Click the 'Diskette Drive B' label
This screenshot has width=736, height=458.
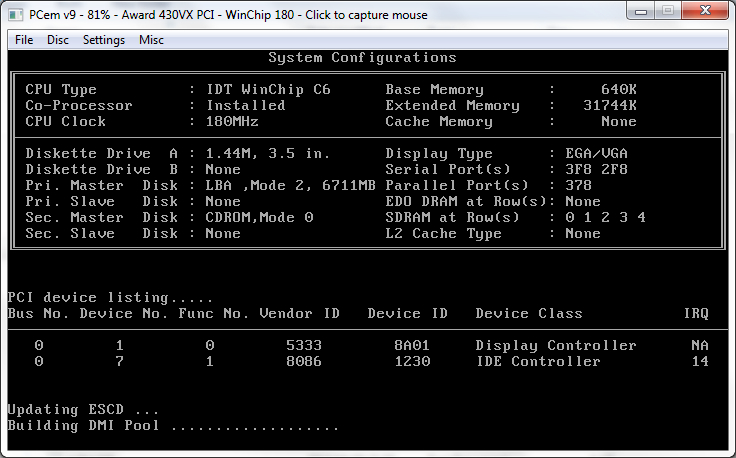click(101, 169)
